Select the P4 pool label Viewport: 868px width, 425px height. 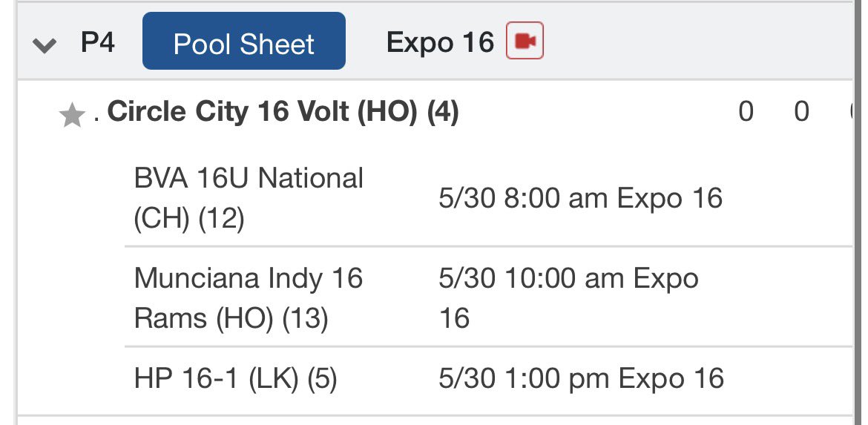[98, 42]
